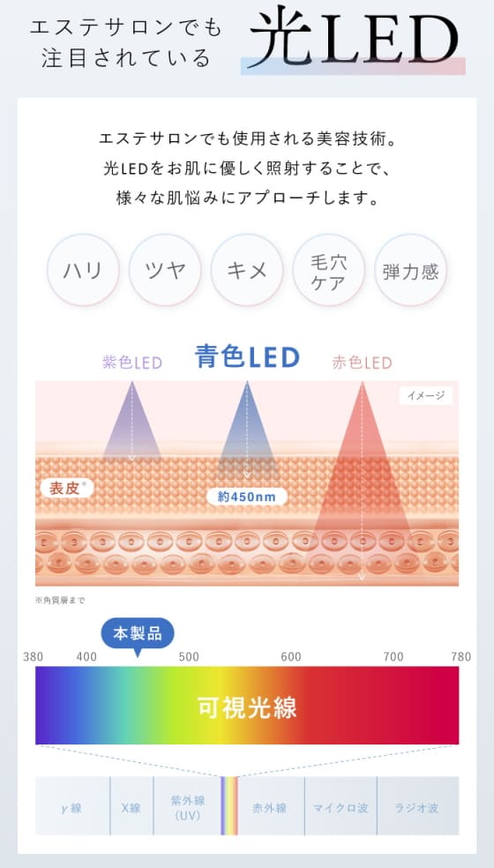The height and width of the screenshot is (868, 494).
Task: Click the 約450nm wavelength label
Action: click(247, 497)
